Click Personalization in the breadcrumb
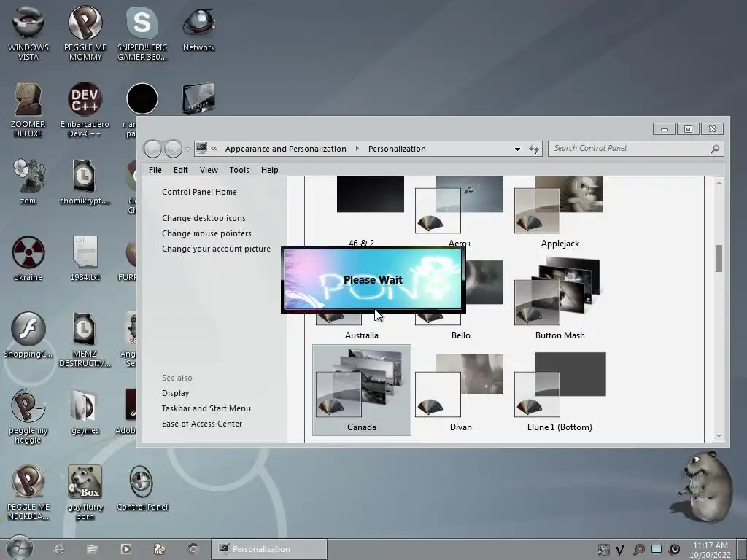This screenshot has width=747, height=560. tap(397, 149)
